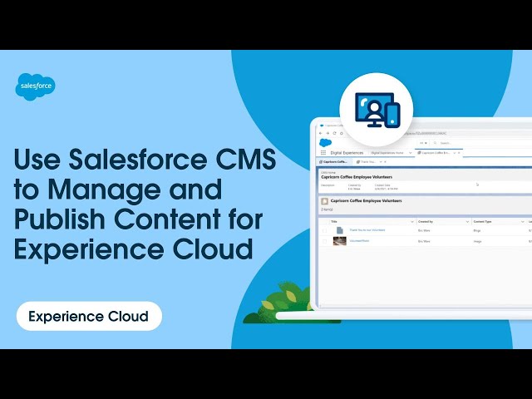
Task: Select the Capricorn Coffe... subtab
Action: pyautogui.click(x=335, y=162)
